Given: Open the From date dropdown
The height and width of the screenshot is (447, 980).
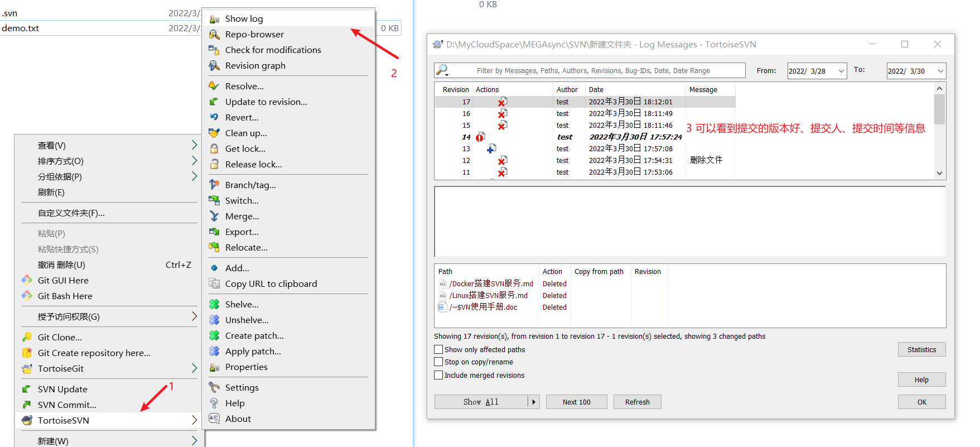Looking at the screenshot, I should click(841, 71).
